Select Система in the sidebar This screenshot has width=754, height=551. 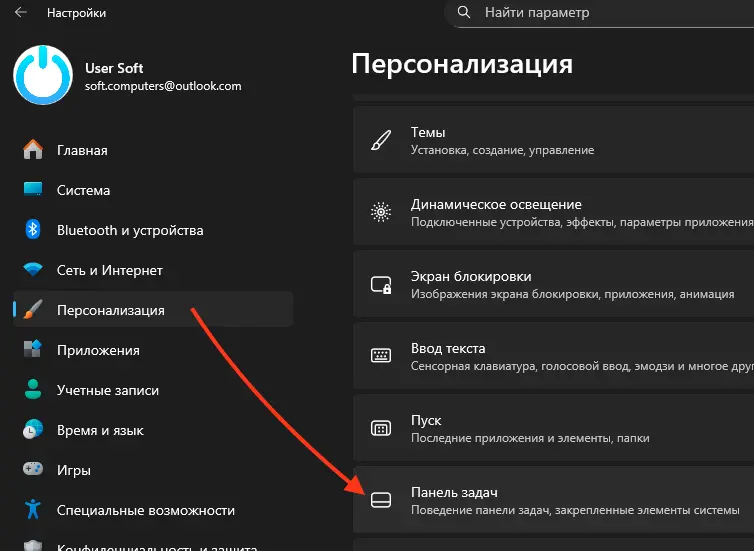83,190
